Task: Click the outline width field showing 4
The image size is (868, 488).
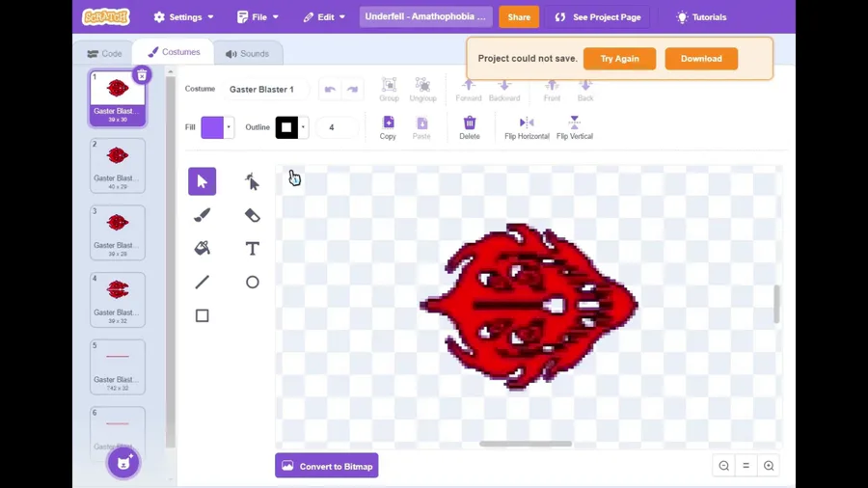Action: point(337,127)
